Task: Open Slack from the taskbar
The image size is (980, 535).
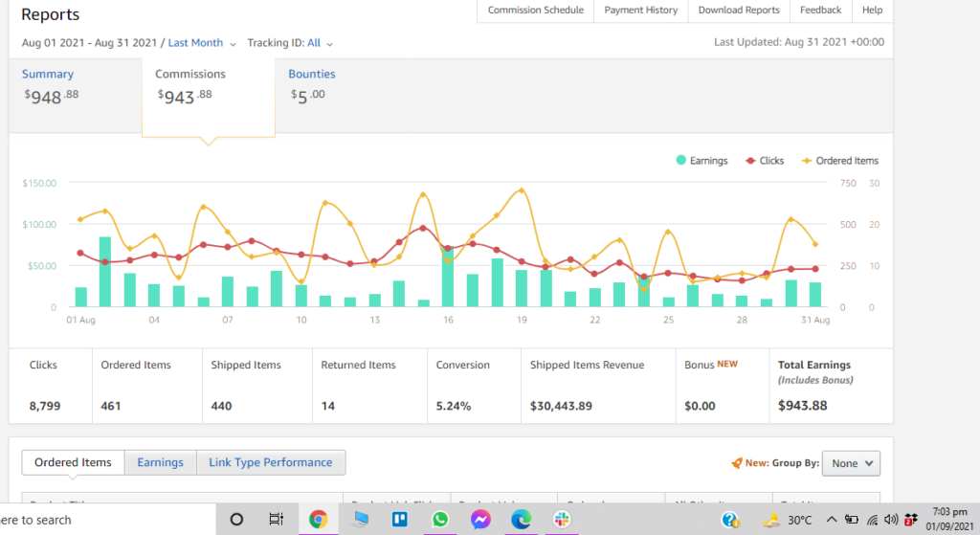Action: pyautogui.click(x=561, y=520)
